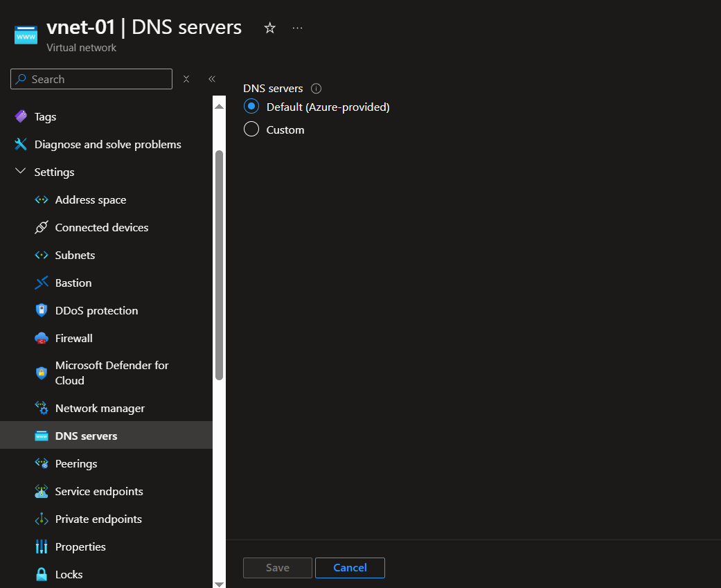The width and height of the screenshot is (721, 588).
Task: Click the Private endpoints icon
Action: pos(42,519)
